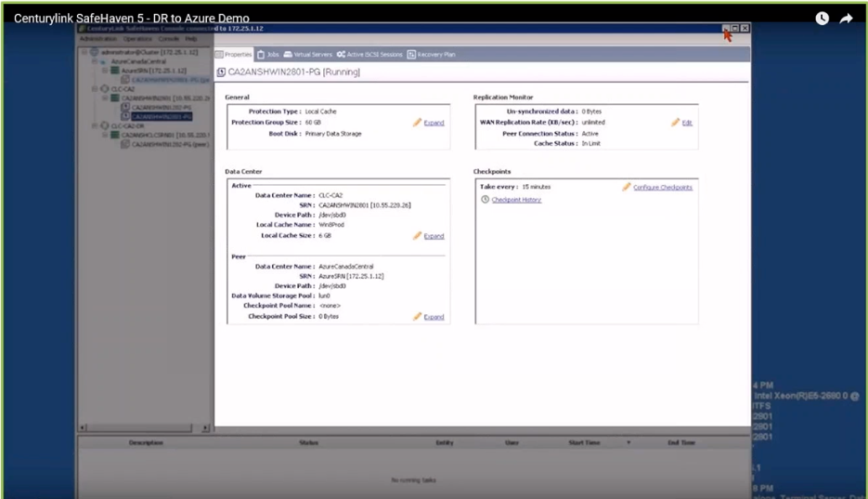Click the checkpoint interval value 15 minutes
Viewport: 868px width, 499px height.
coord(536,187)
